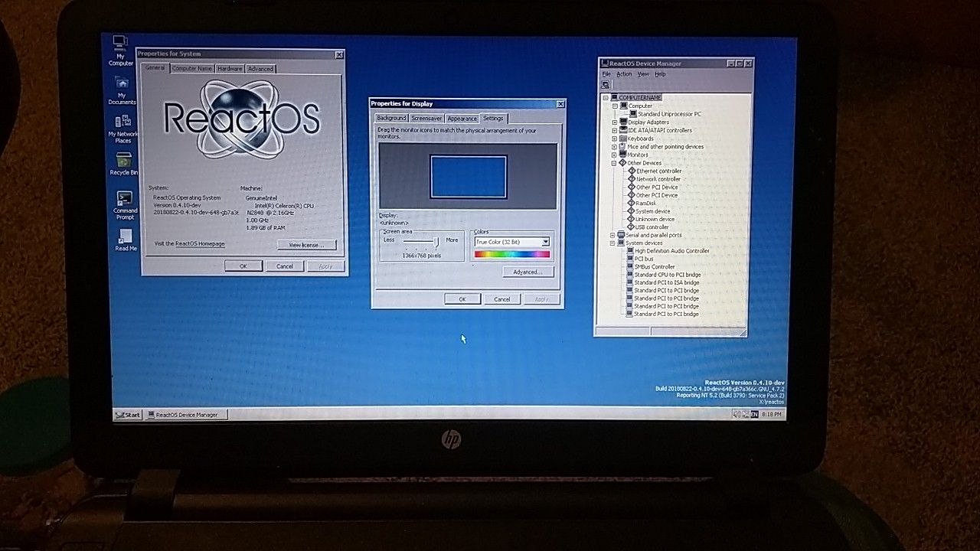
Task: Collapse the Other Devices node
Action: pyautogui.click(x=614, y=163)
